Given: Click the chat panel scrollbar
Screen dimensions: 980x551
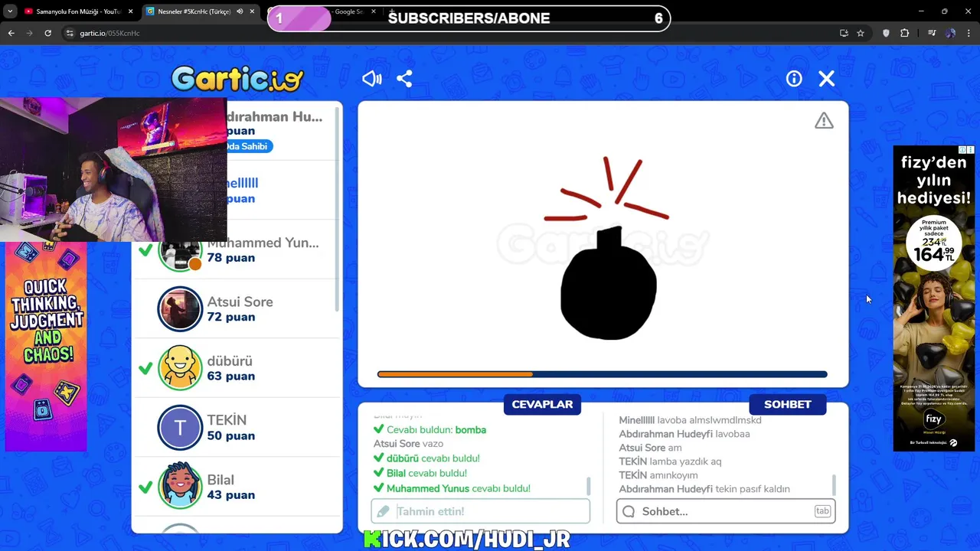Looking at the screenshot, I should tap(833, 485).
